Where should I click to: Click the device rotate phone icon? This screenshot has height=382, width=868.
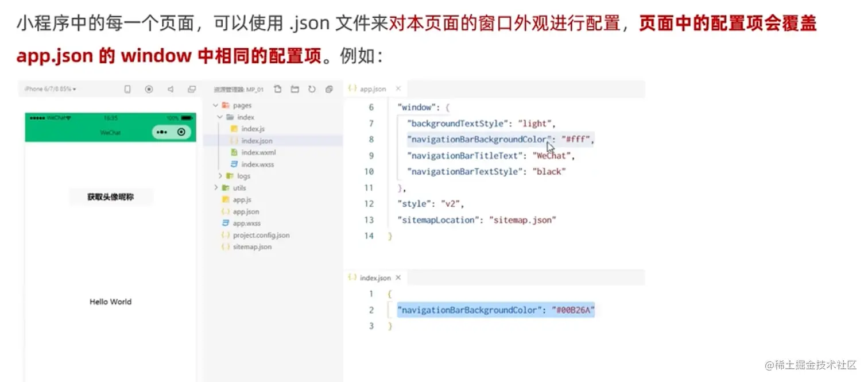pos(127,89)
